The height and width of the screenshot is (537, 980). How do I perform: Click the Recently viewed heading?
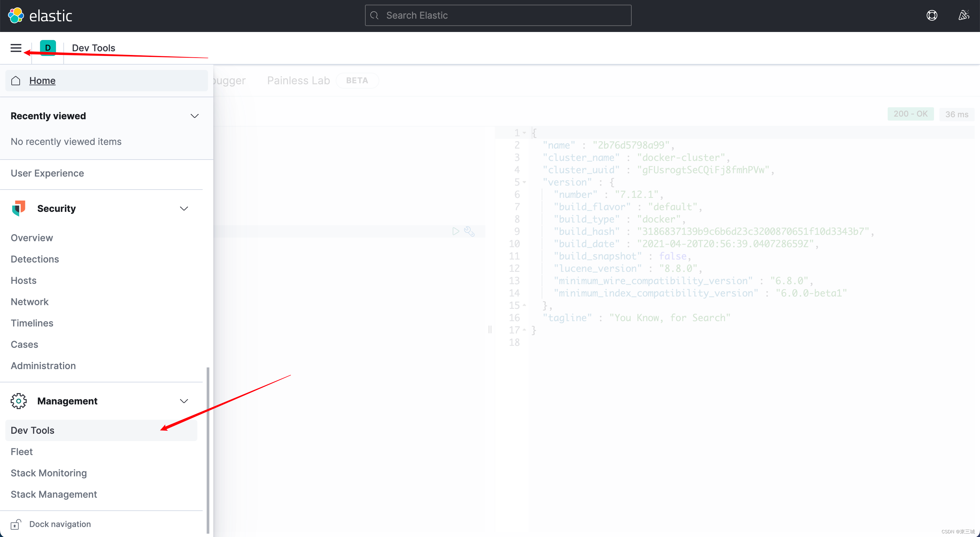[x=48, y=116]
